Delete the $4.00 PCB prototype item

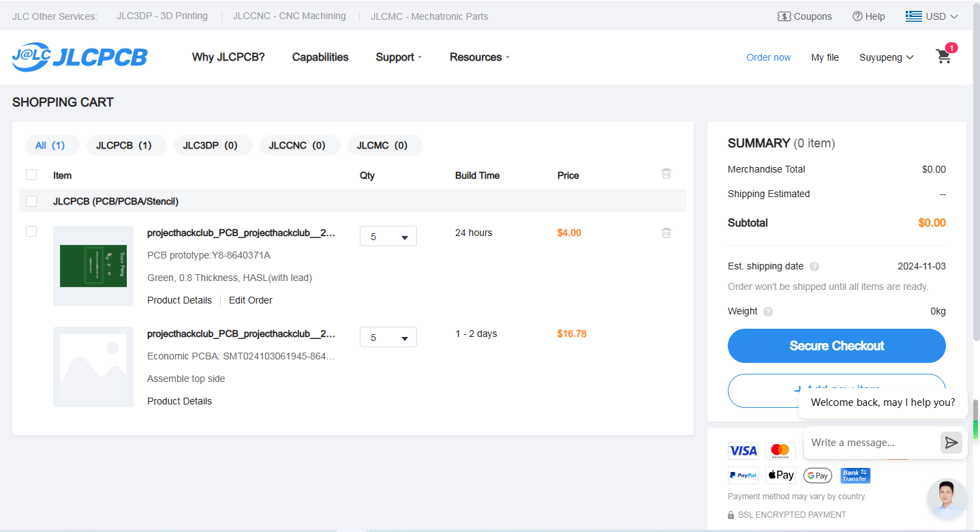667,233
